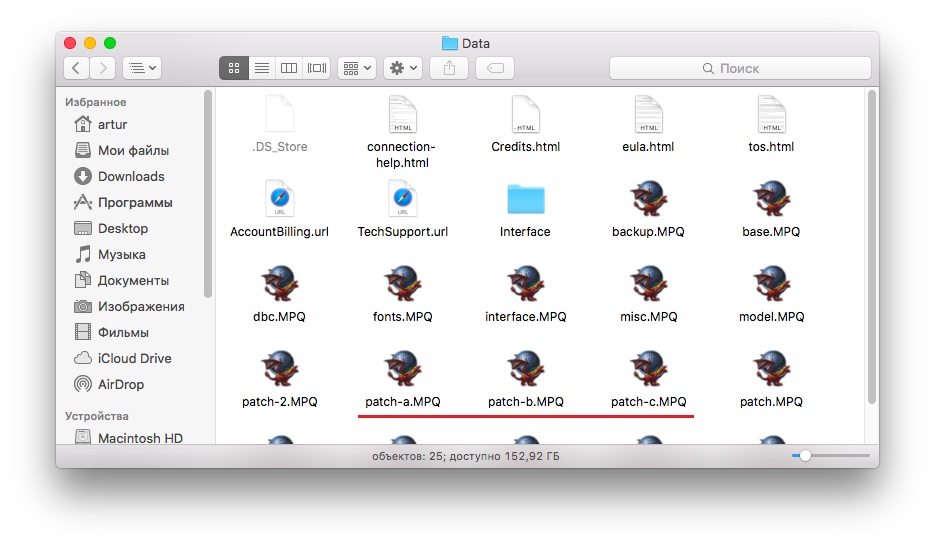Go to iCloud Drive in sidebar
The image size is (935, 548).
[134, 358]
